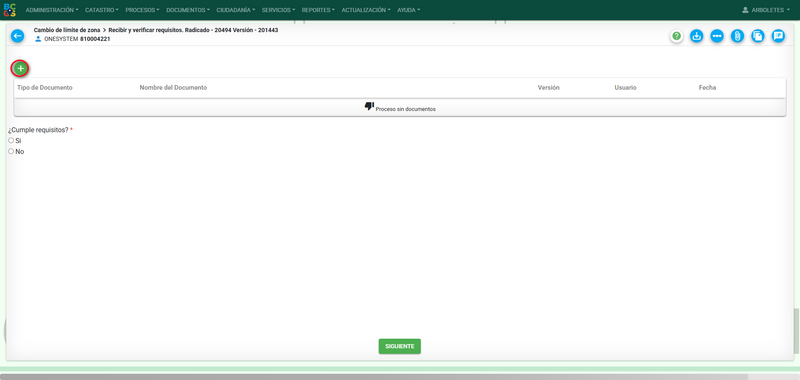
Task: Click 'Cambio de límite de zona' breadcrumb
Action: click(67, 30)
